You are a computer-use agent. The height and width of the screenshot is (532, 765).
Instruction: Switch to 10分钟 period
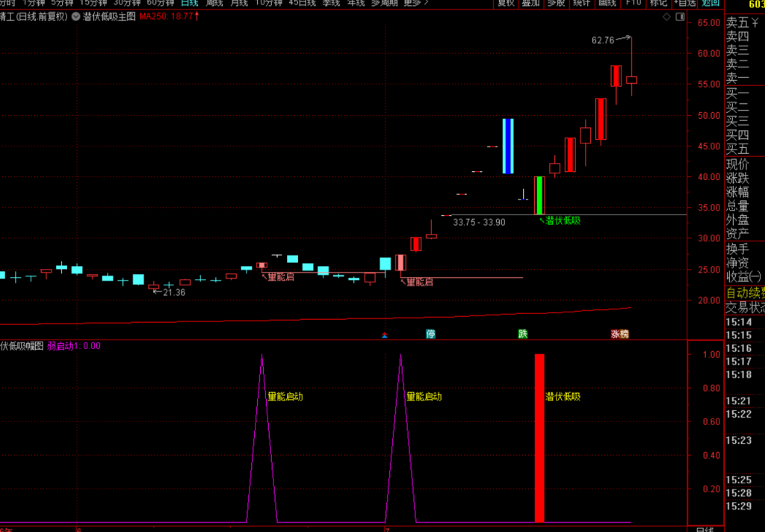(269, 3)
